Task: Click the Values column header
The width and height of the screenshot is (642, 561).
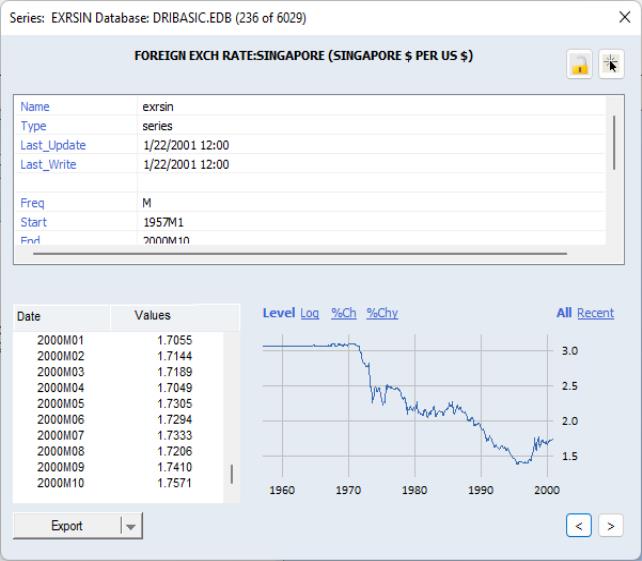Action: (153, 316)
